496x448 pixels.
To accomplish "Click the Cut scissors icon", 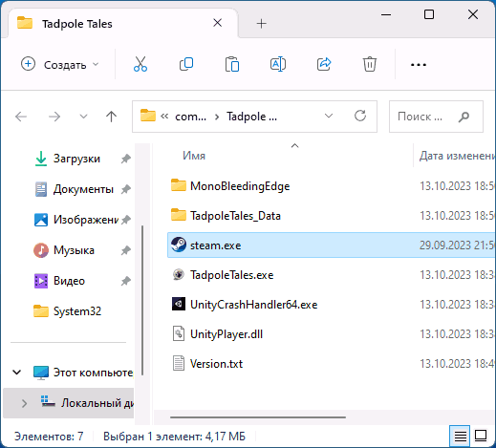I will [x=140, y=64].
